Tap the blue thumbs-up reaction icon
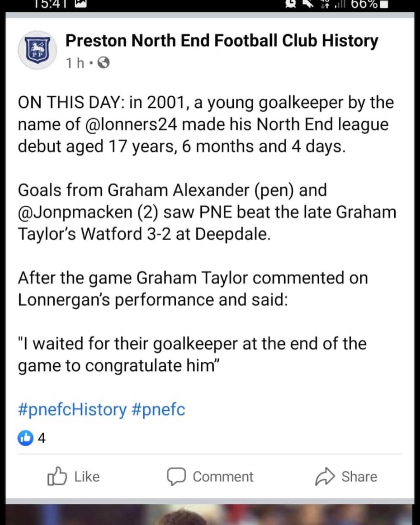The width and height of the screenshot is (420, 525). [x=25, y=438]
